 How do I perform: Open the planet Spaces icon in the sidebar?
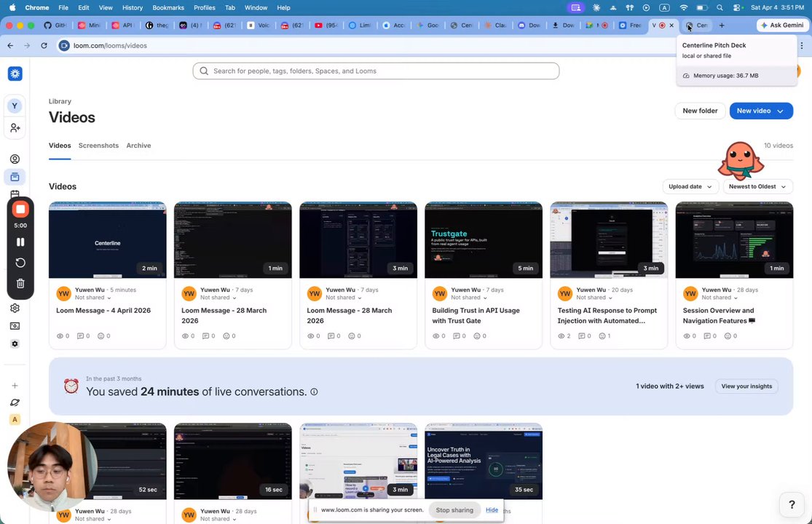[x=15, y=402]
